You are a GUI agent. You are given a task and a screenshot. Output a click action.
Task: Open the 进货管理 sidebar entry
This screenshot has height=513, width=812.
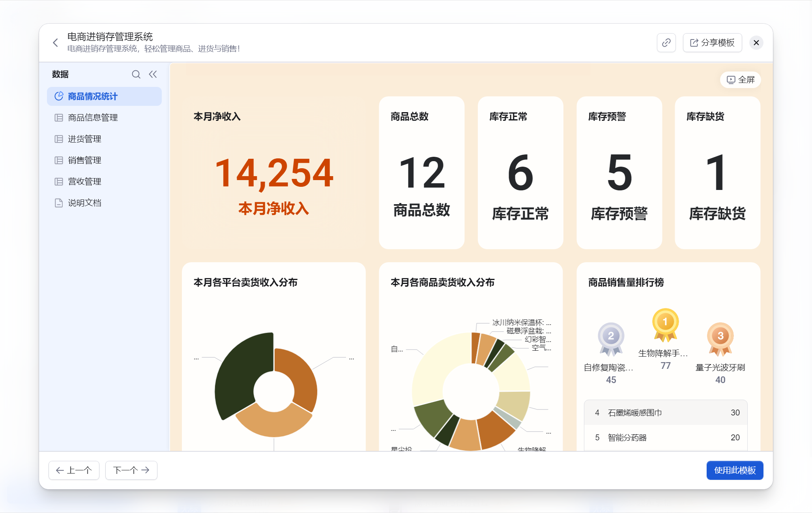(84, 139)
